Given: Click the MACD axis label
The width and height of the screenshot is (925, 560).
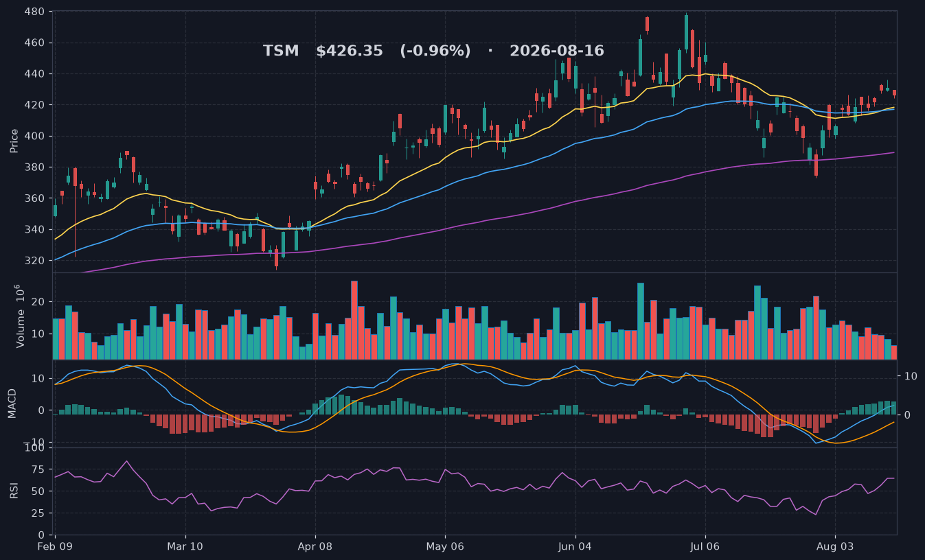Looking at the screenshot, I should pyautogui.click(x=12, y=404).
